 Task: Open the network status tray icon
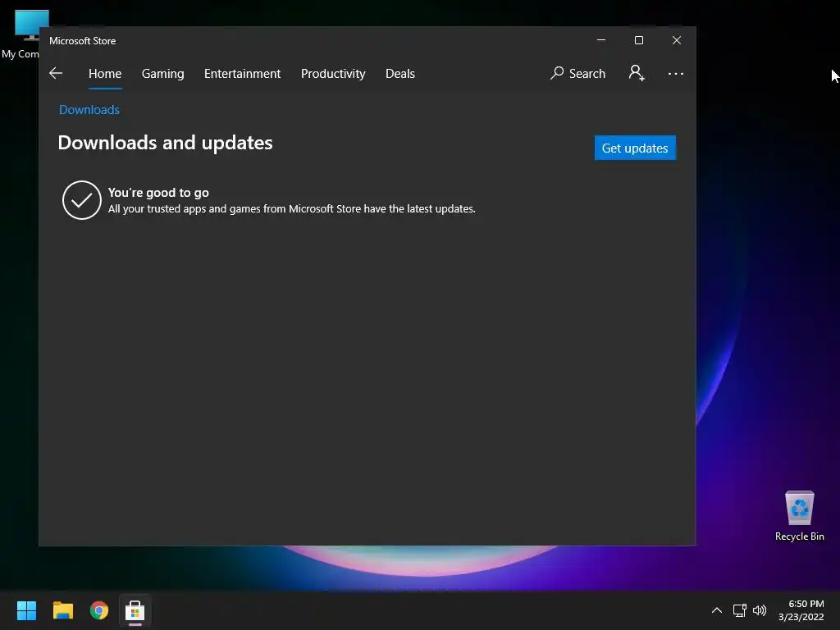(x=740, y=610)
